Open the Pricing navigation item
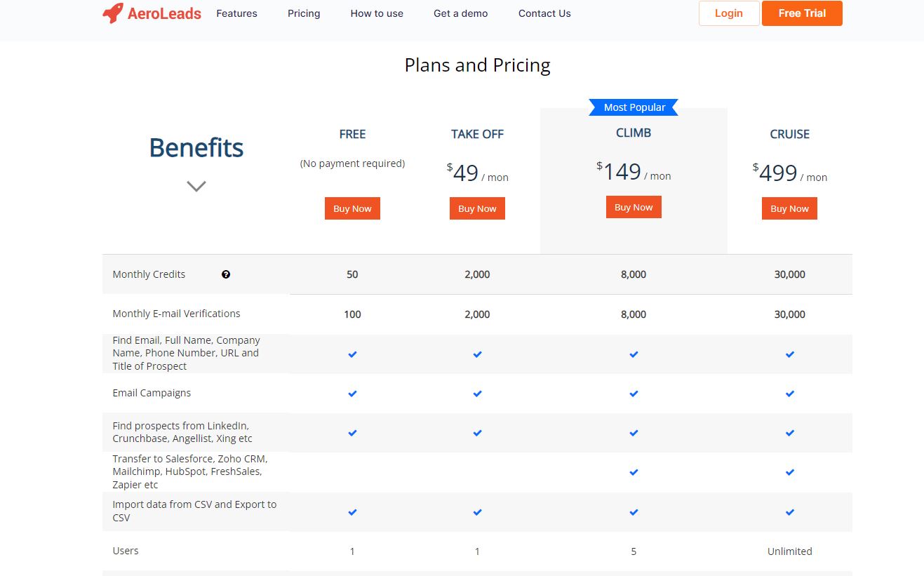 point(304,13)
